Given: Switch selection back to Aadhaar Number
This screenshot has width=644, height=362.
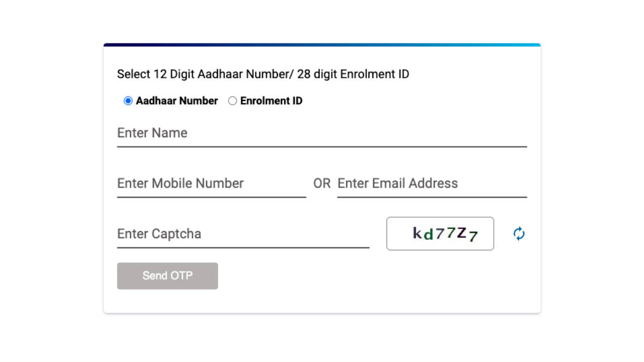Looking at the screenshot, I should pos(127,100).
